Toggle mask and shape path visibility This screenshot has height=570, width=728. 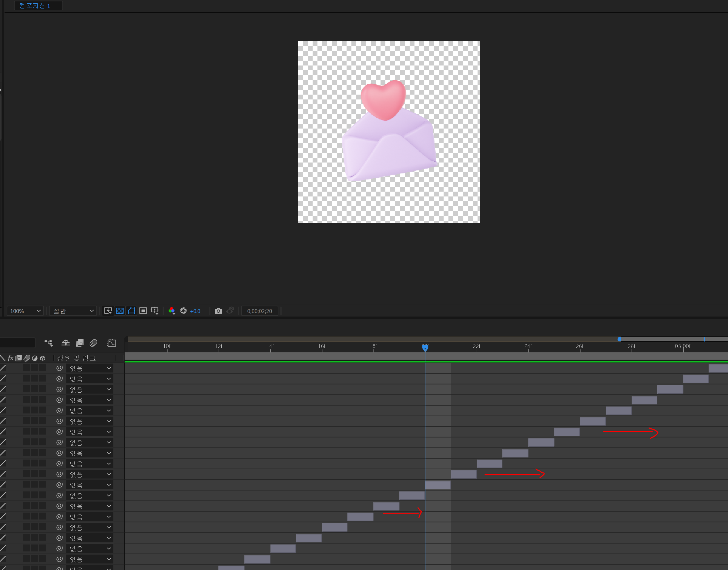[x=132, y=311]
